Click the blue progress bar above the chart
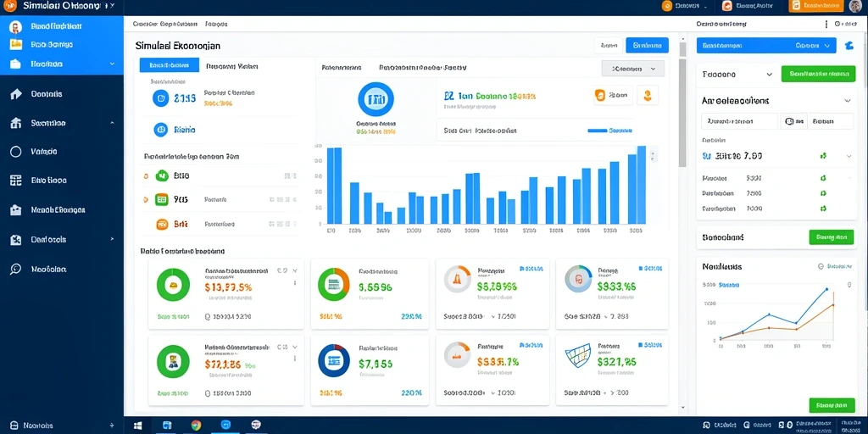Image resolution: width=868 pixels, height=434 pixels. (598, 131)
